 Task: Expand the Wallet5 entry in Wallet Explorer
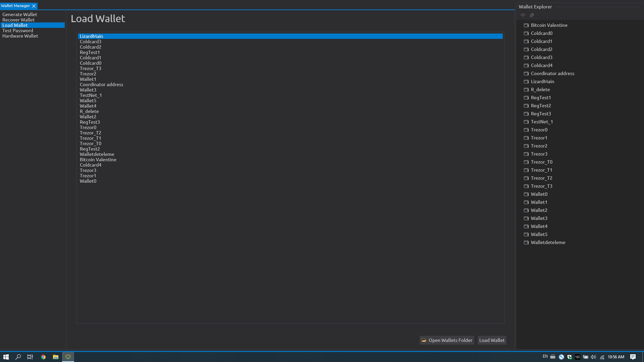[539, 234]
